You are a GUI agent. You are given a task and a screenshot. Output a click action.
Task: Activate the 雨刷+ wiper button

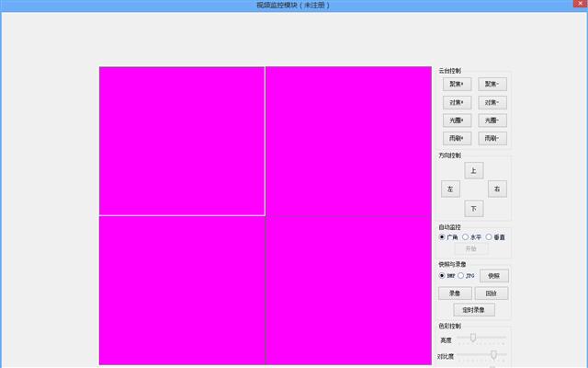coord(455,138)
